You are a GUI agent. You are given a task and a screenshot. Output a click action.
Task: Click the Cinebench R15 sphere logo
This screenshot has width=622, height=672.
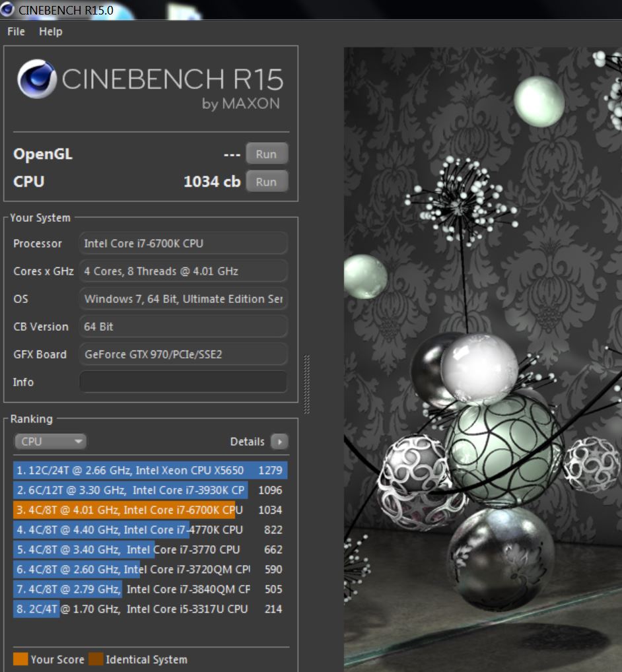[x=37, y=79]
